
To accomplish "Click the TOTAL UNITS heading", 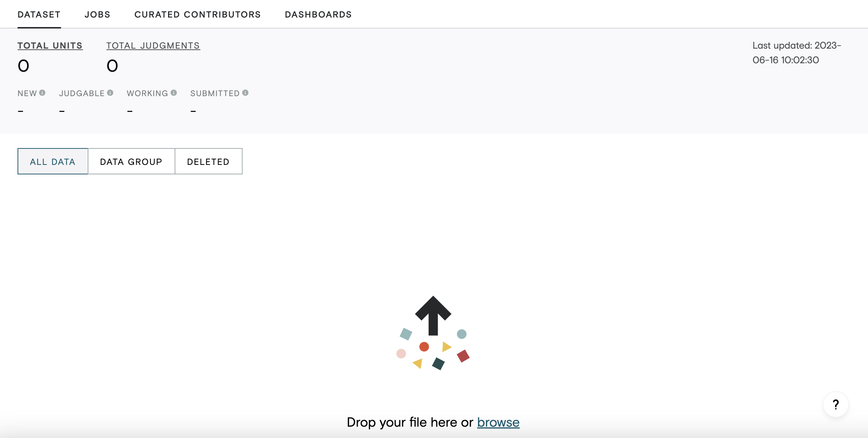I will point(50,46).
